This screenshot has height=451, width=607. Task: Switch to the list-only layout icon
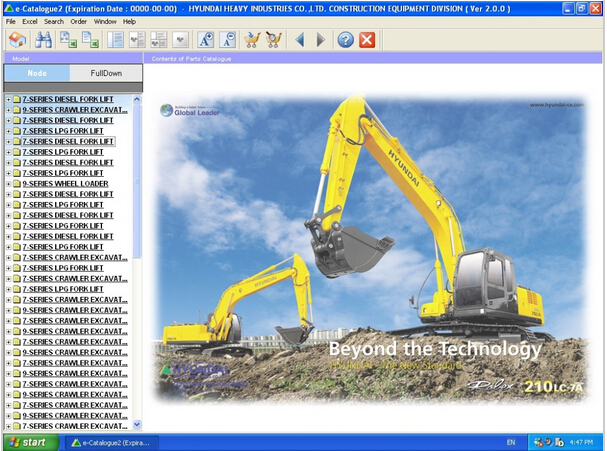point(115,40)
